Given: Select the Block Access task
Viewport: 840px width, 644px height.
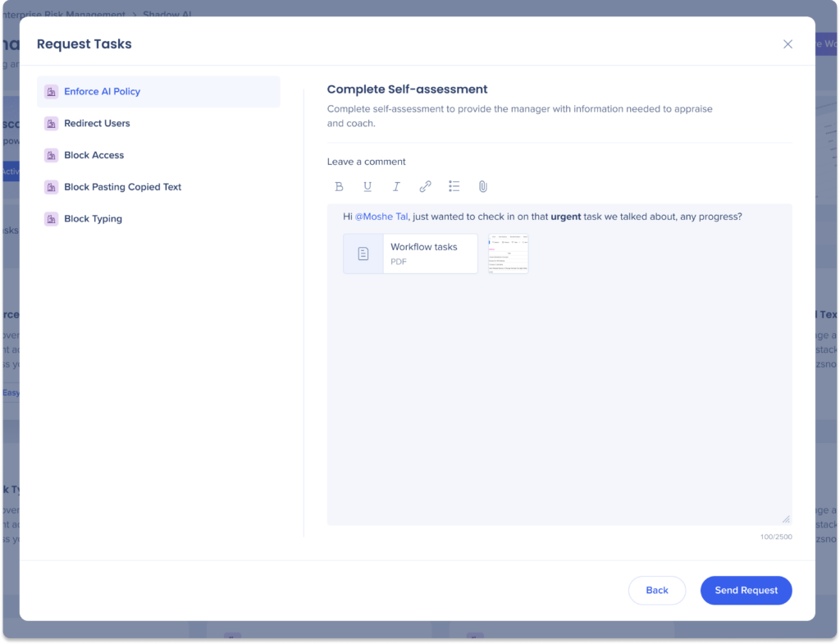Looking at the screenshot, I should 94,155.
